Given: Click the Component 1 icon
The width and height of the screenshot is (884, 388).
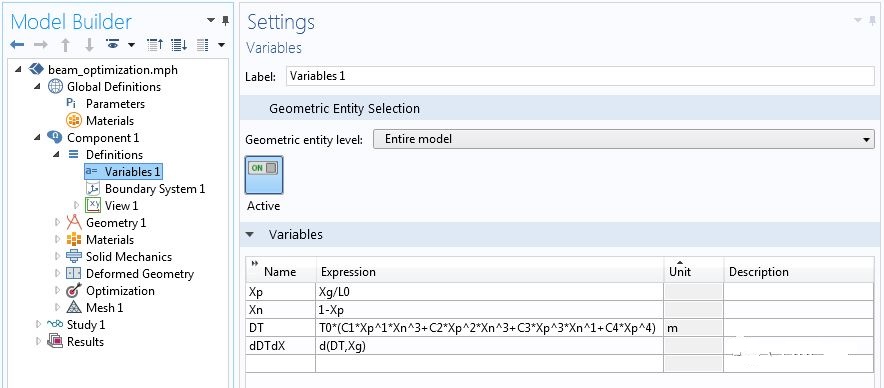Looking at the screenshot, I should (55, 137).
